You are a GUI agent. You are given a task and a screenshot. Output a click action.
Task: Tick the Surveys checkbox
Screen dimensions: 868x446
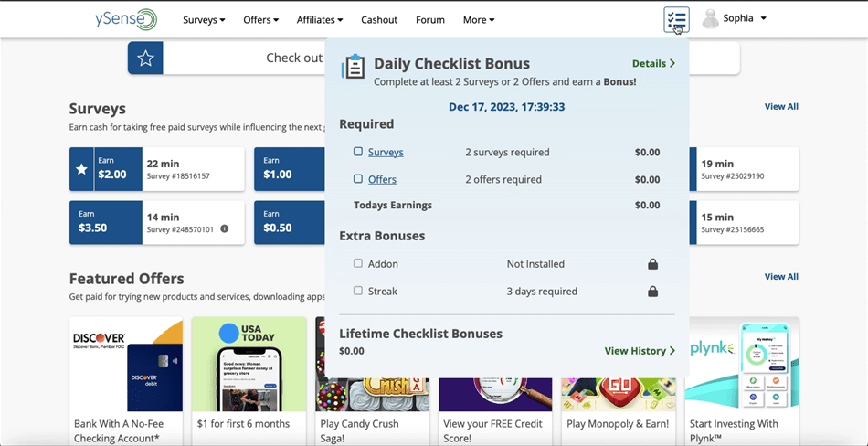pyautogui.click(x=358, y=151)
